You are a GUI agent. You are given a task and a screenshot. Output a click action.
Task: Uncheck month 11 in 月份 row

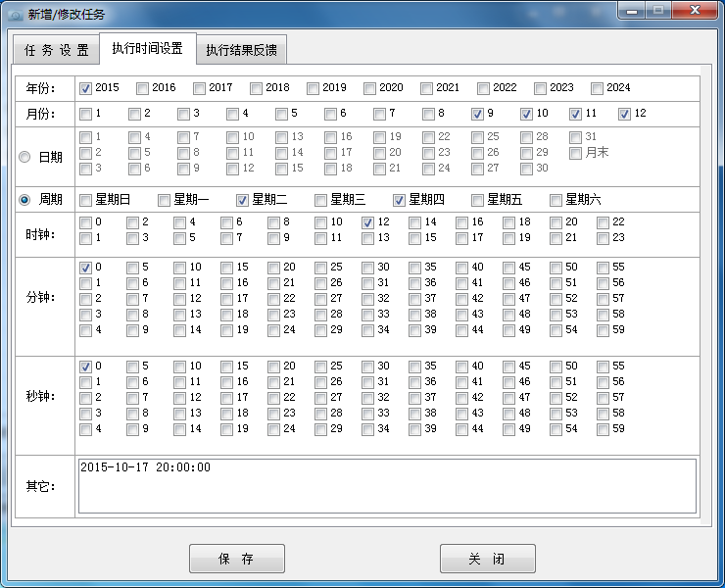(575, 114)
